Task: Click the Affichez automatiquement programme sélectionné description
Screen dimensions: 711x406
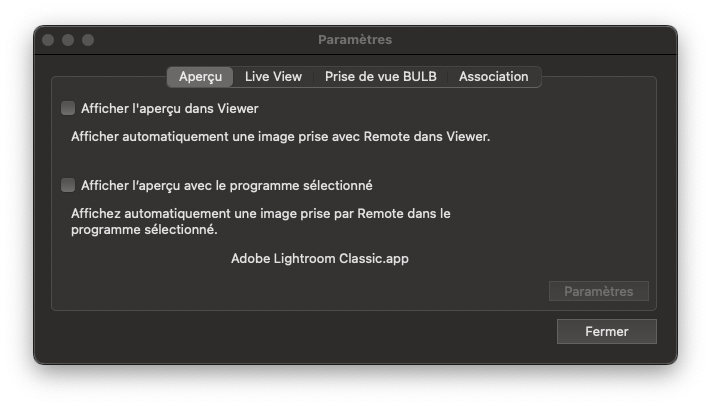Action: (261, 221)
